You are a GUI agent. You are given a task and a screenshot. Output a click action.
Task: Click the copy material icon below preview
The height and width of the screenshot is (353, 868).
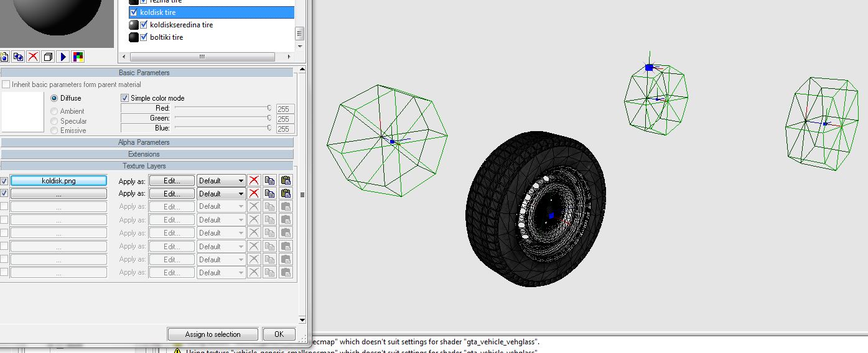(x=18, y=57)
